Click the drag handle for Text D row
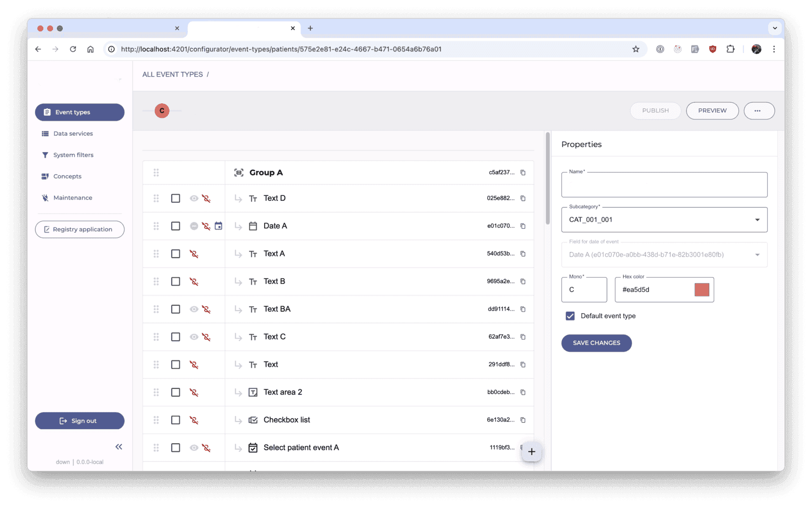 (156, 199)
